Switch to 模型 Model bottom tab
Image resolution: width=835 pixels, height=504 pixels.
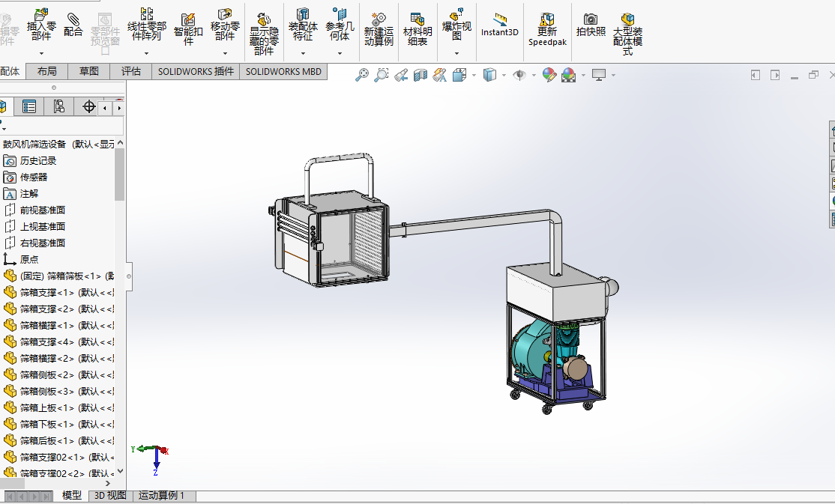click(x=72, y=496)
